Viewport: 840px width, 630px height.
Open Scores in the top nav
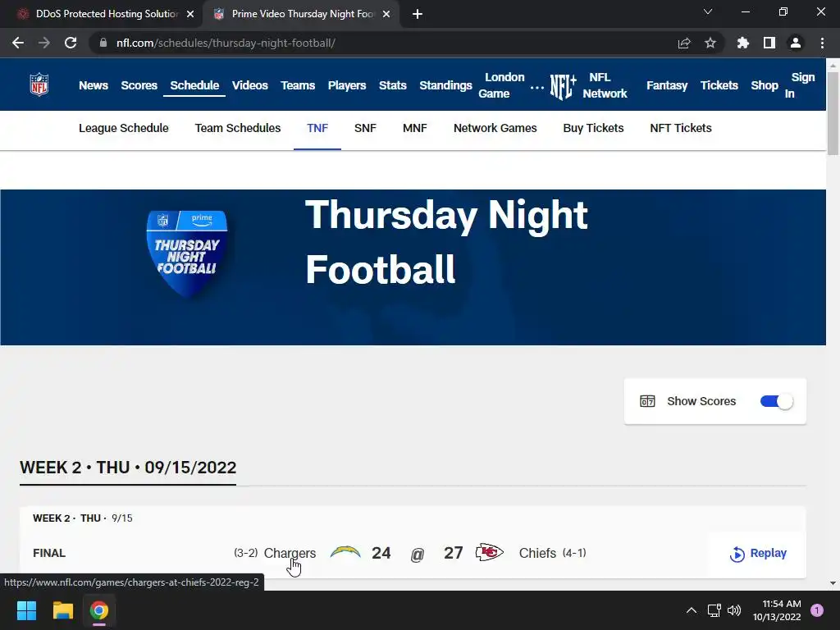pyautogui.click(x=139, y=85)
